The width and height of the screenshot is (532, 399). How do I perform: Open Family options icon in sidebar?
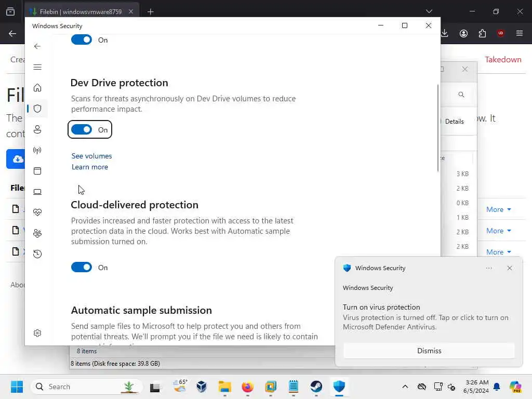pos(37,233)
